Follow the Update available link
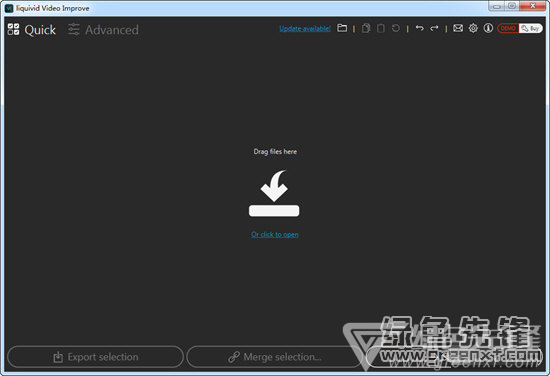 coord(305,29)
